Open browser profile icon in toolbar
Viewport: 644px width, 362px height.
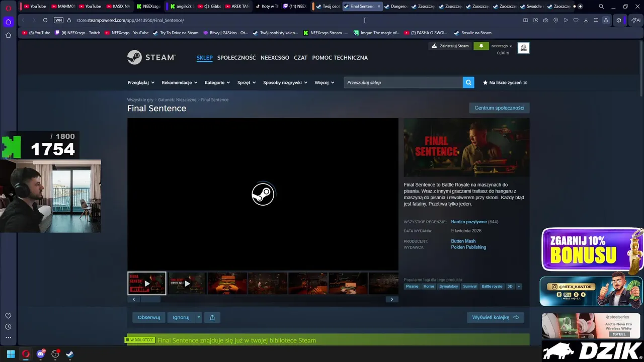point(606,20)
